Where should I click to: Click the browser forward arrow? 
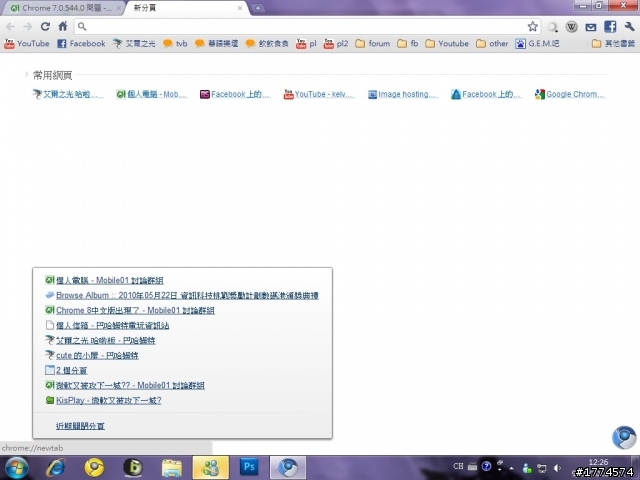(x=27, y=27)
